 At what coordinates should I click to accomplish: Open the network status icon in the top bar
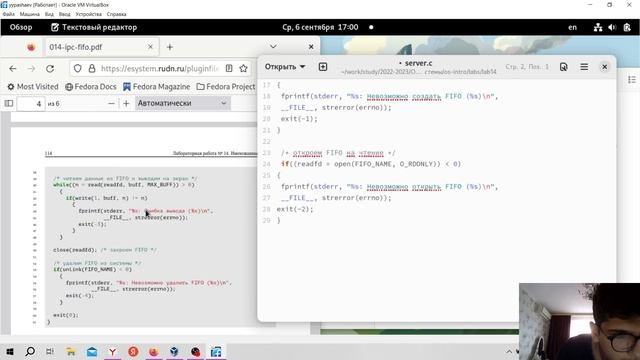598,27
